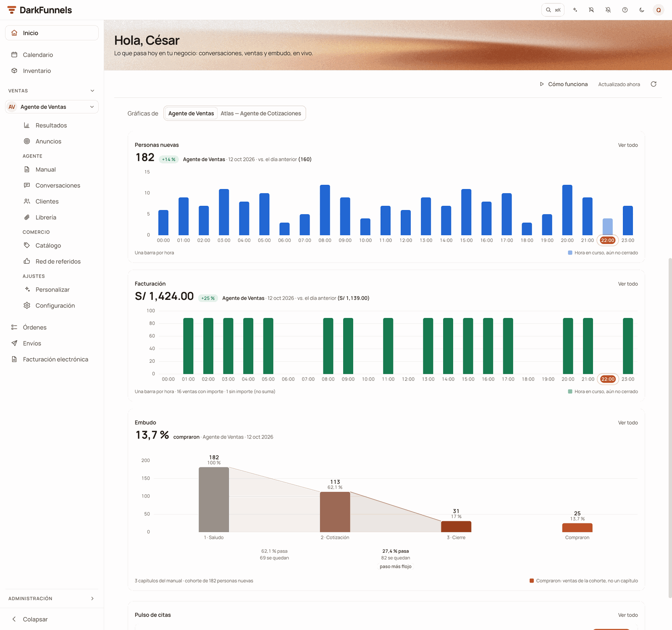Click the Facturación electrónica document icon
This screenshot has height=630, width=672.
pyautogui.click(x=14, y=359)
